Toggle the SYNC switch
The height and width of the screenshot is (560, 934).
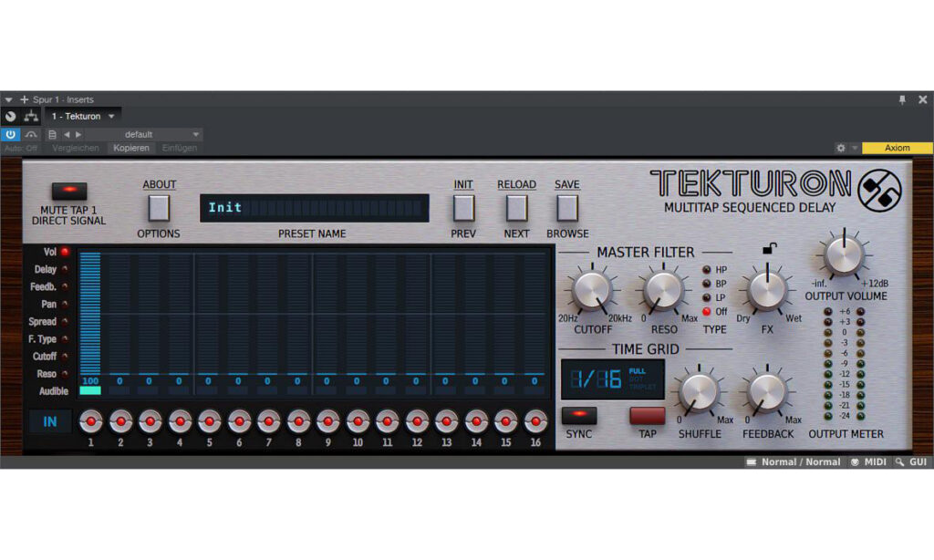point(579,415)
